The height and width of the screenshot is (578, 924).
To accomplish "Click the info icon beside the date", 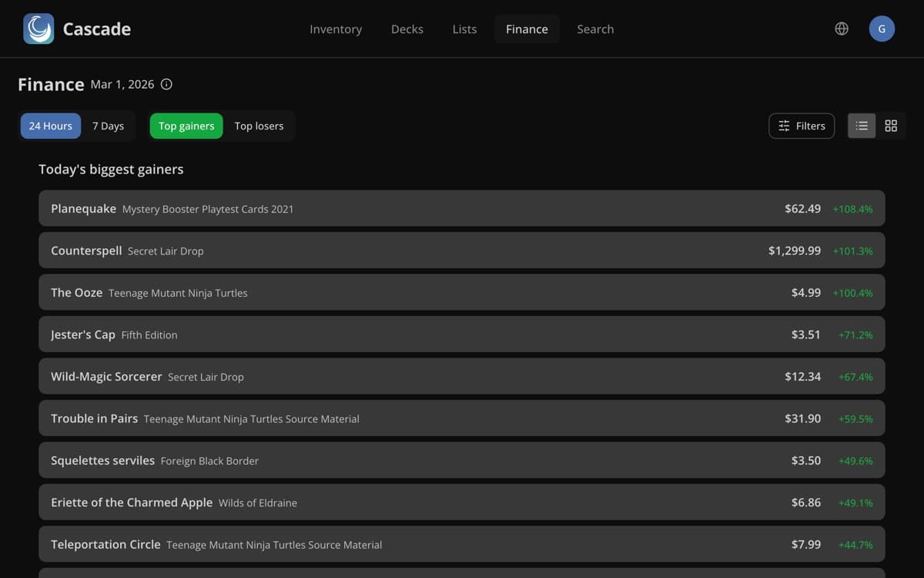I will tap(166, 85).
